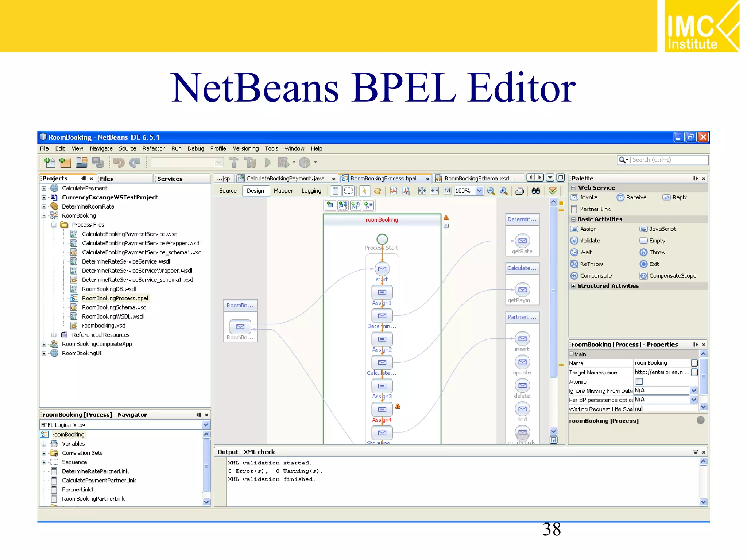747x560 pixels.
Task: Switch to Source view
Action: point(228,191)
